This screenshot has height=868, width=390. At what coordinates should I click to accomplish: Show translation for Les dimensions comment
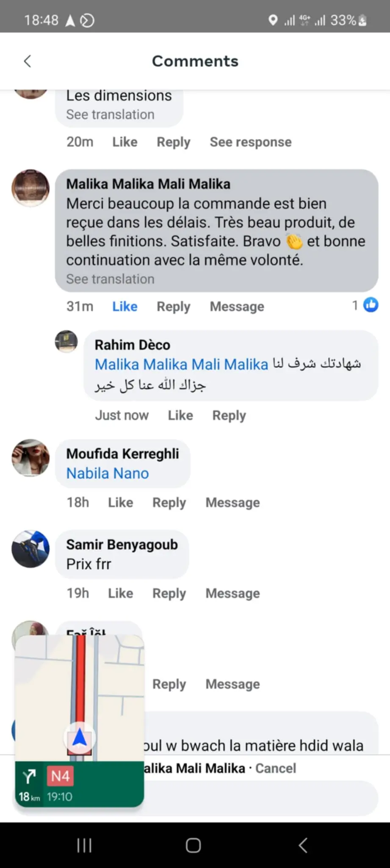point(110,114)
